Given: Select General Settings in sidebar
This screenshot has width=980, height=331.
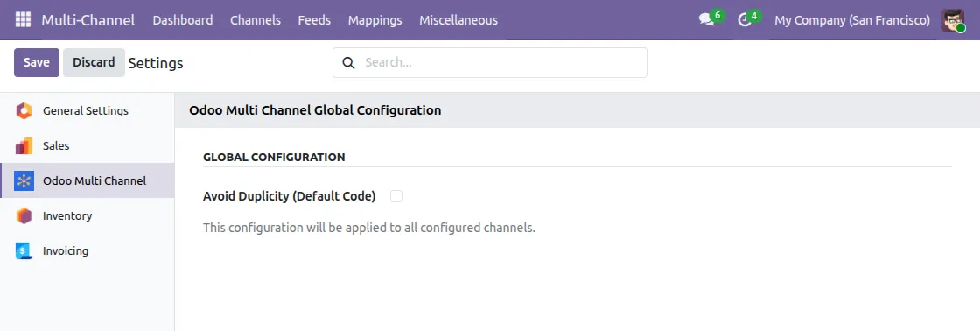Looking at the screenshot, I should point(87,110).
